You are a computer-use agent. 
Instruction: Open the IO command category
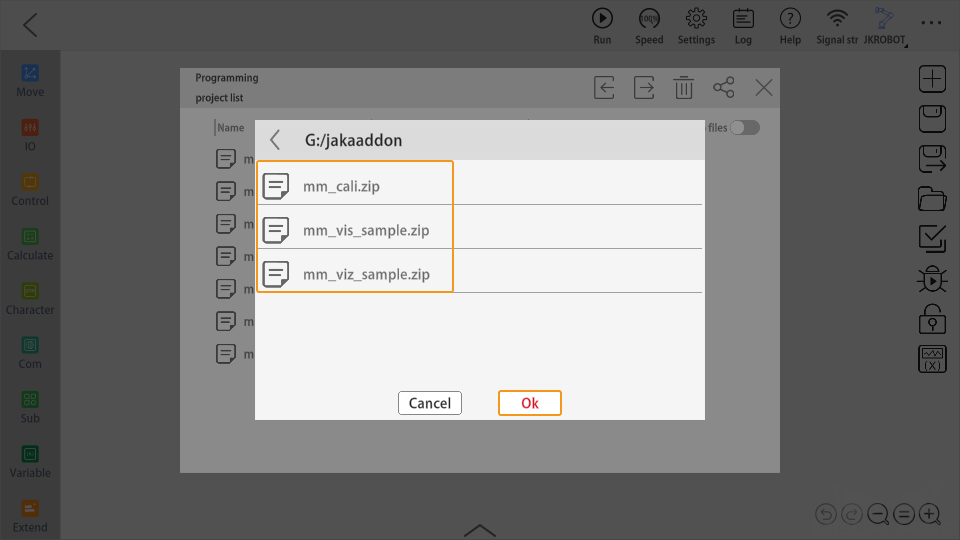[30, 136]
